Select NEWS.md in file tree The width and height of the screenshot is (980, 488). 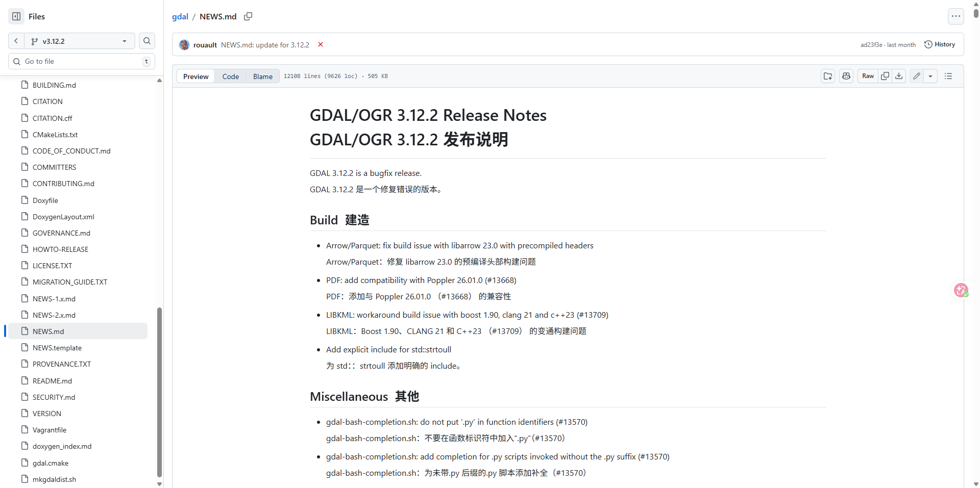click(78, 331)
